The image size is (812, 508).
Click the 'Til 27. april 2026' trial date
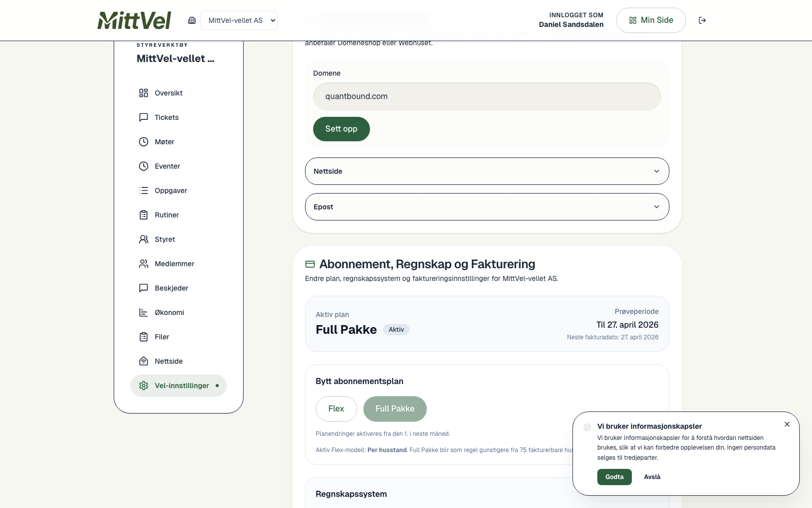point(628,325)
